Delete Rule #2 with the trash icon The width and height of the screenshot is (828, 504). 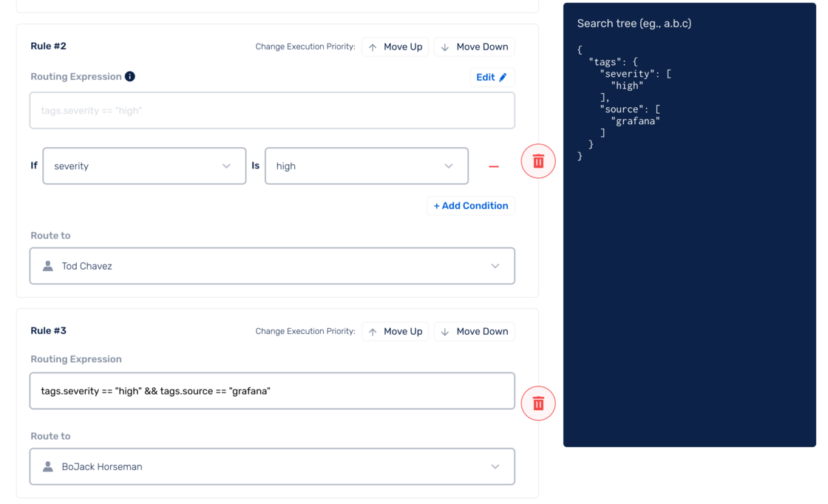pyautogui.click(x=538, y=161)
